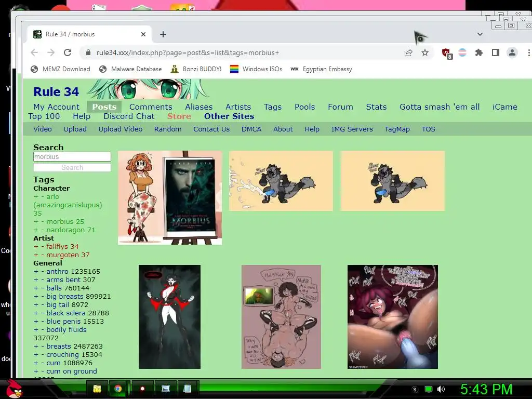Open the Extensions puzzle piece menu
The image size is (532, 399).
(x=478, y=52)
